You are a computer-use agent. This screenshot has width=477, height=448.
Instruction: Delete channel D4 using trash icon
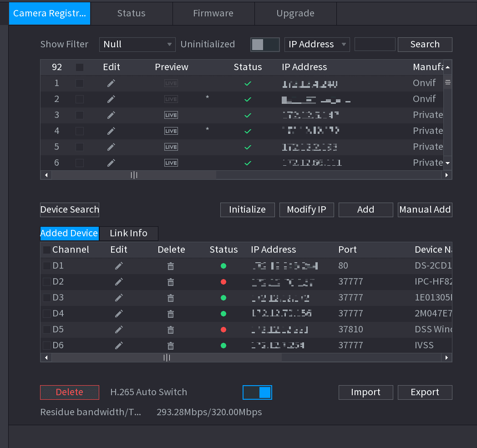tap(171, 314)
